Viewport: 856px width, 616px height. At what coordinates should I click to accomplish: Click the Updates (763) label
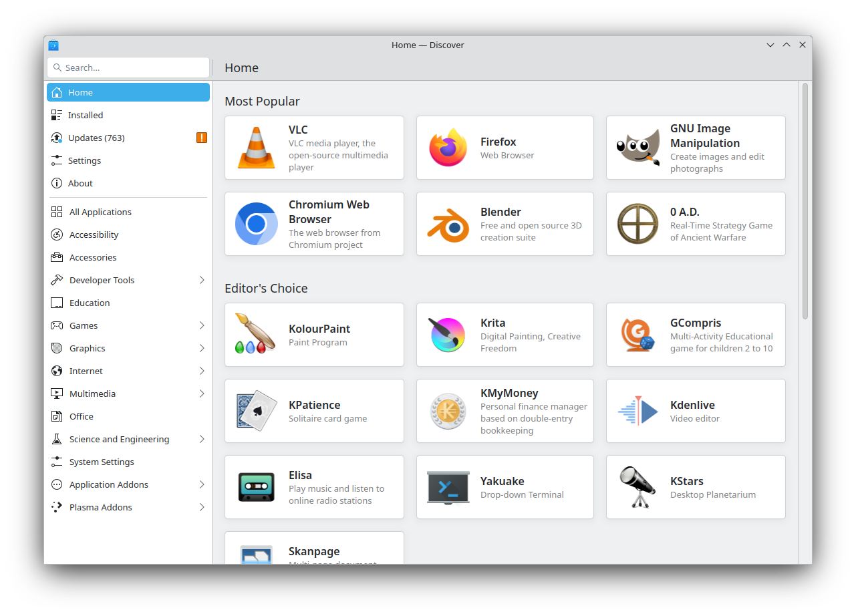click(x=96, y=138)
